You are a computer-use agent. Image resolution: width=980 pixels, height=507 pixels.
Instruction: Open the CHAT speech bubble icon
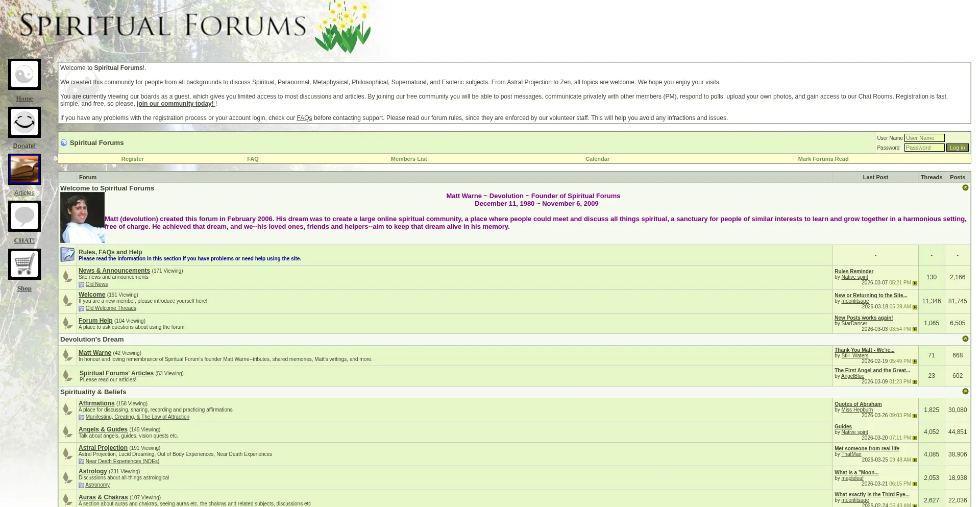tap(24, 216)
